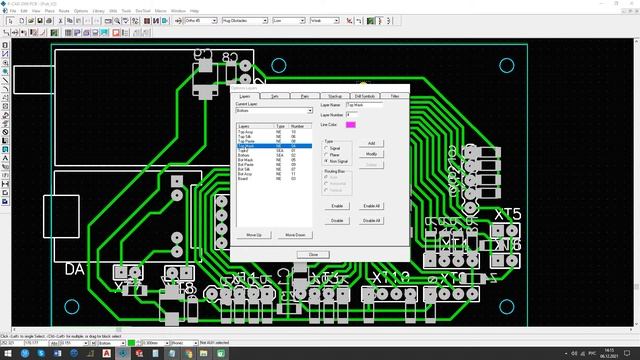Click the green board icon in second toolbar

point(54,32)
